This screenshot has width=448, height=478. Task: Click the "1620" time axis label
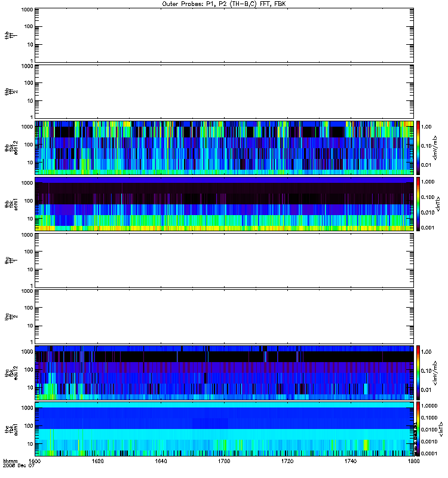pyautogui.click(x=97, y=461)
